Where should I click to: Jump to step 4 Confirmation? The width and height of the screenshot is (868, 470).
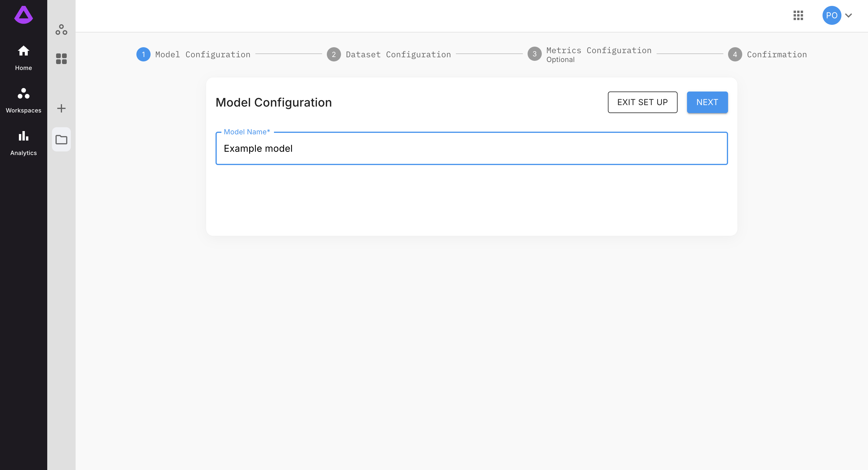click(767, 54)
